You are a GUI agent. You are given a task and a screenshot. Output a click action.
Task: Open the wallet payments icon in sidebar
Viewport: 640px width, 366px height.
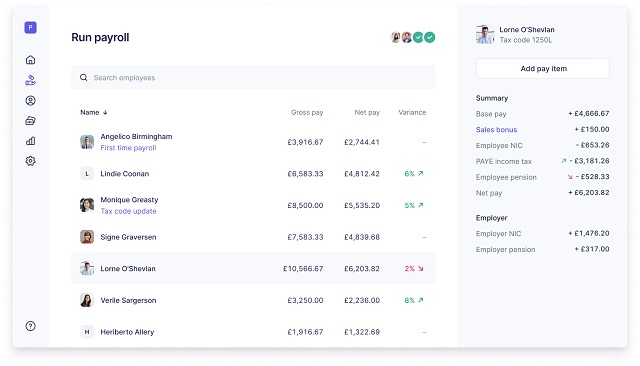(x=30, y=120)
